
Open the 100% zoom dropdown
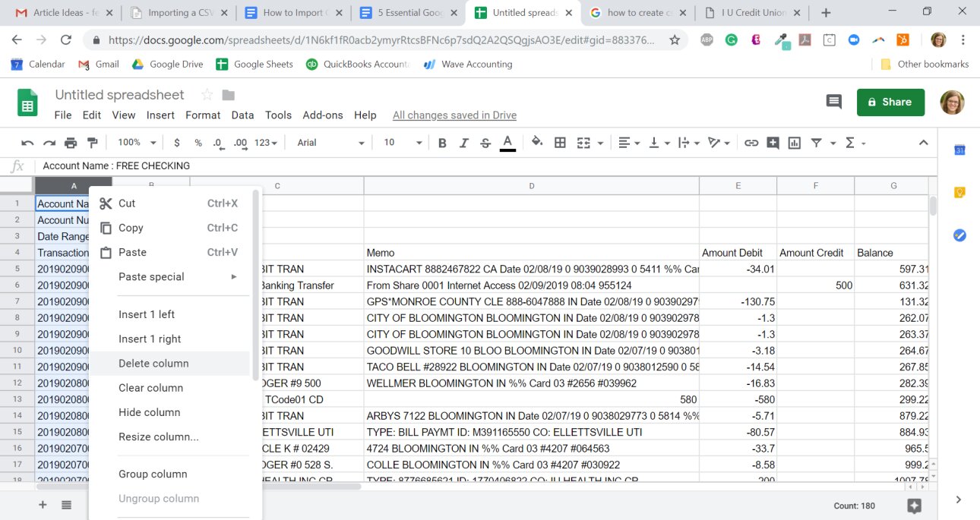(135, 142)
